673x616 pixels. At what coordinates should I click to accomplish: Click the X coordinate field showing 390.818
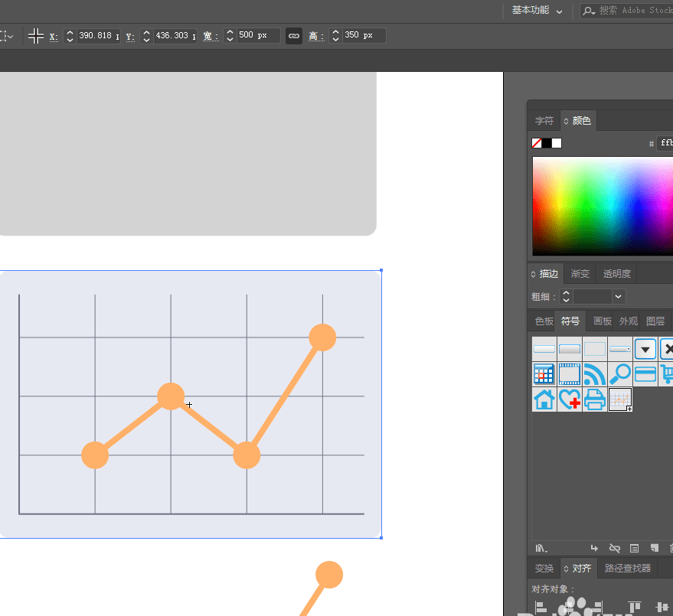pos(98,36)
